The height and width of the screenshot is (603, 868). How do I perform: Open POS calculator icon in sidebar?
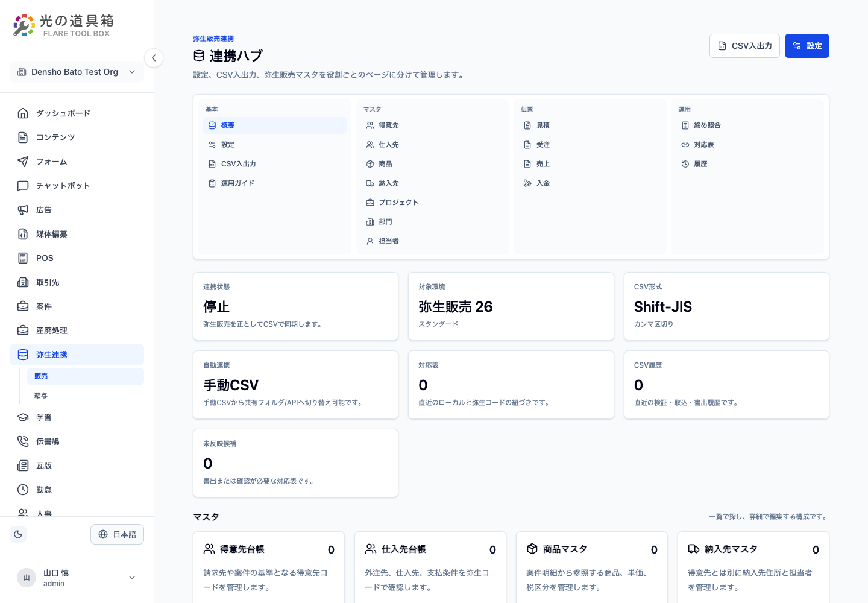pos(23,258)
